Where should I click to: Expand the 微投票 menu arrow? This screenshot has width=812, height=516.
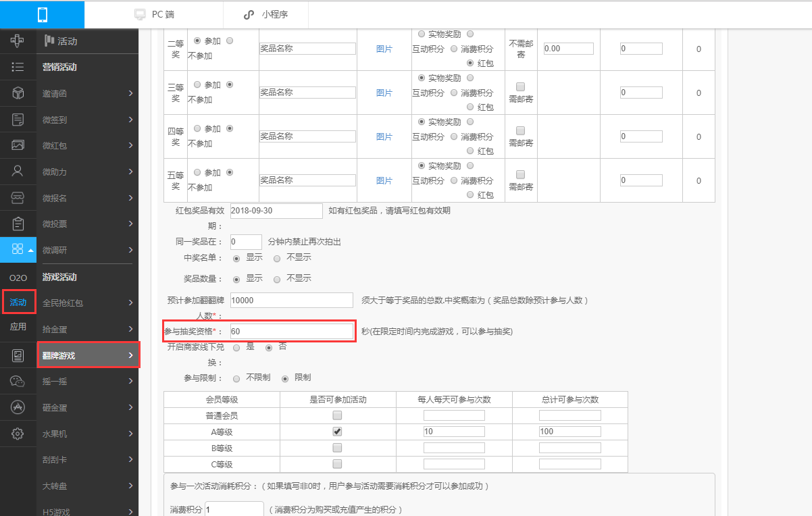tap(130, 224)
